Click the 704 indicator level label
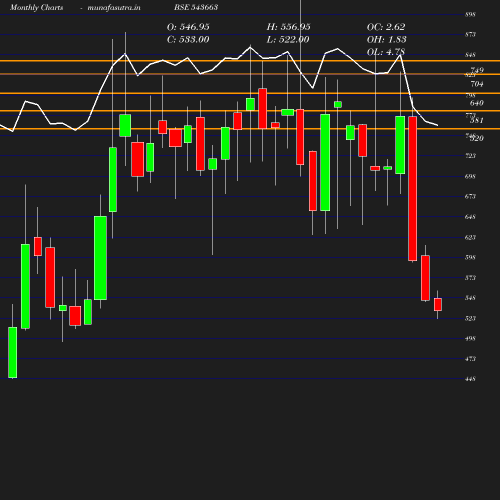The image size is (500, 500). [x=477, y=84]
